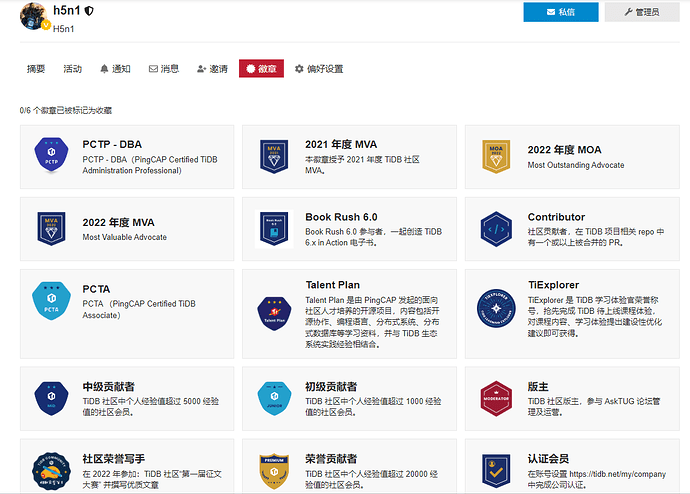Image resolution: width=690 pixels, height=494 pixels.
Task: Select the red 徽章 badges tab
Action: click(261, 69)
